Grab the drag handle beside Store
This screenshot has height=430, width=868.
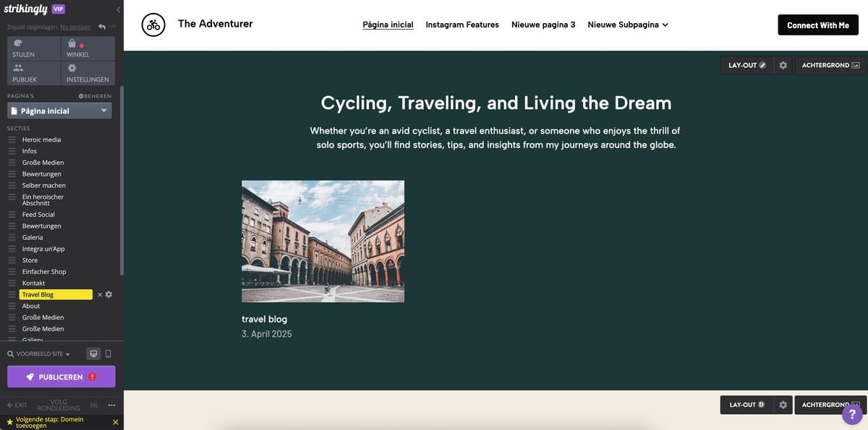click(x=12, y=260)
